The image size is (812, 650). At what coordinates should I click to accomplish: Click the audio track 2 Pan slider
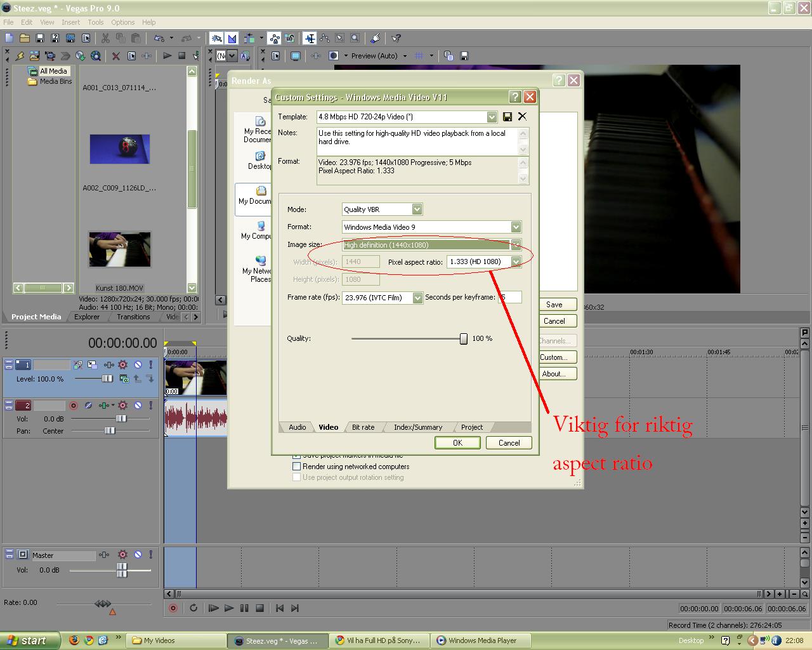point(110,431)
